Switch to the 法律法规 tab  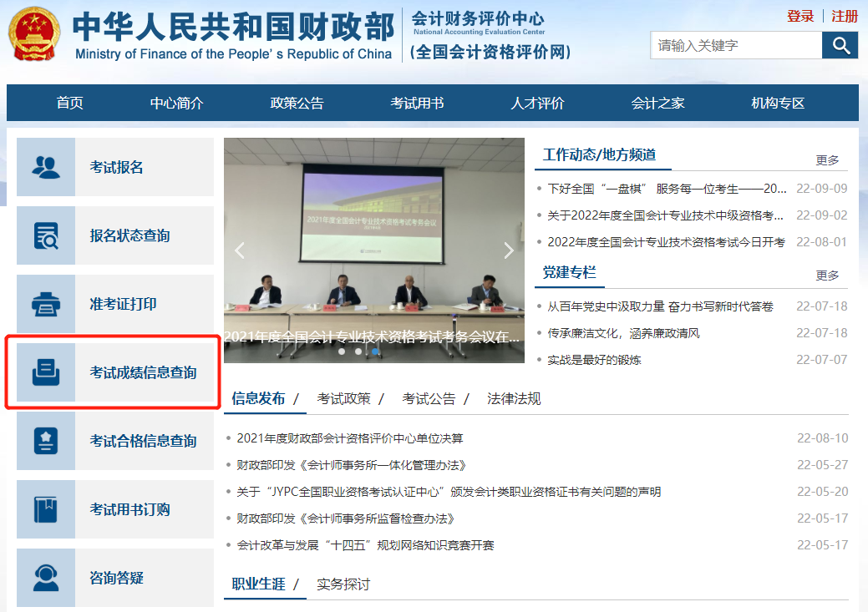(514, 398)
